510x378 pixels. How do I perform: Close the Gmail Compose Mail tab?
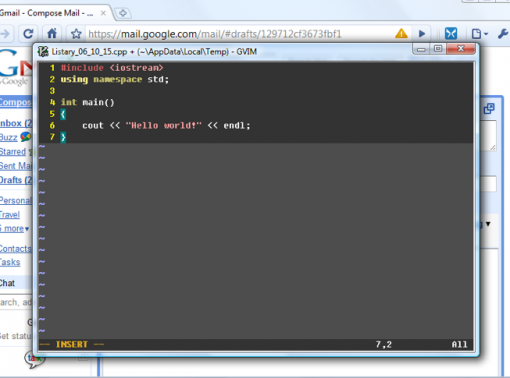(103, 13)
